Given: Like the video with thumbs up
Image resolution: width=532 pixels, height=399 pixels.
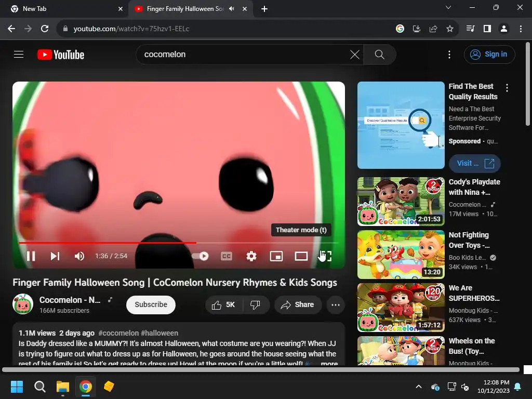Looking at the screenshot, I should (223, 304).
